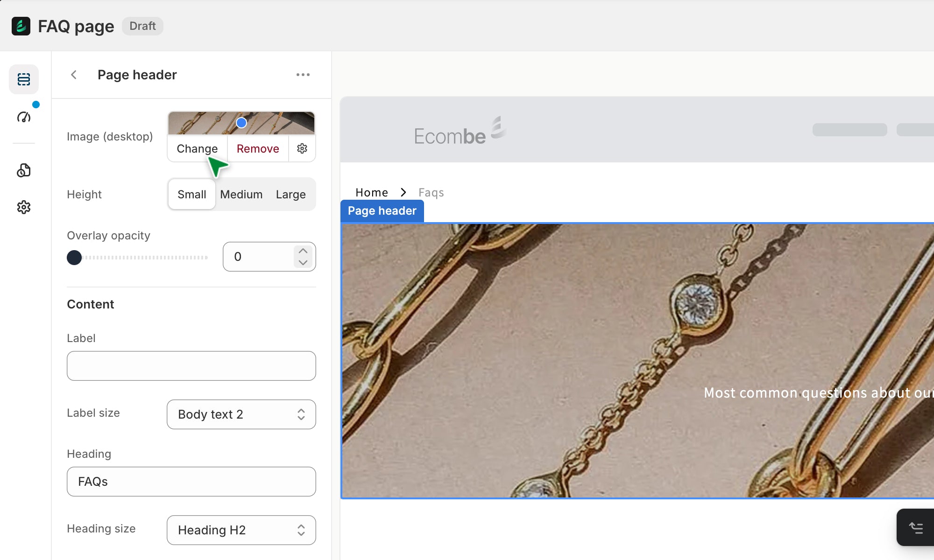Open the three-dot more options menu
This screenshot has width=934, height=560.
tap(303, 75)
